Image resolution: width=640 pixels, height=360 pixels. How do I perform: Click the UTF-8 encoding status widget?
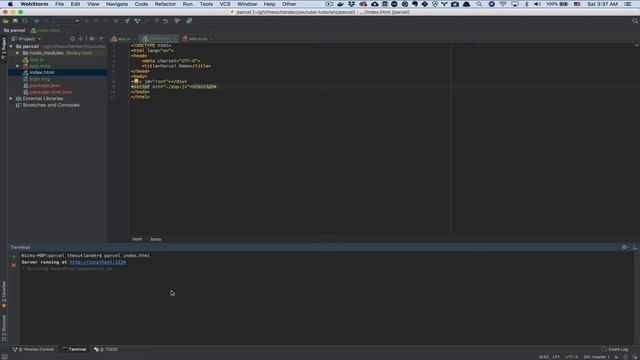coord(571,357)
